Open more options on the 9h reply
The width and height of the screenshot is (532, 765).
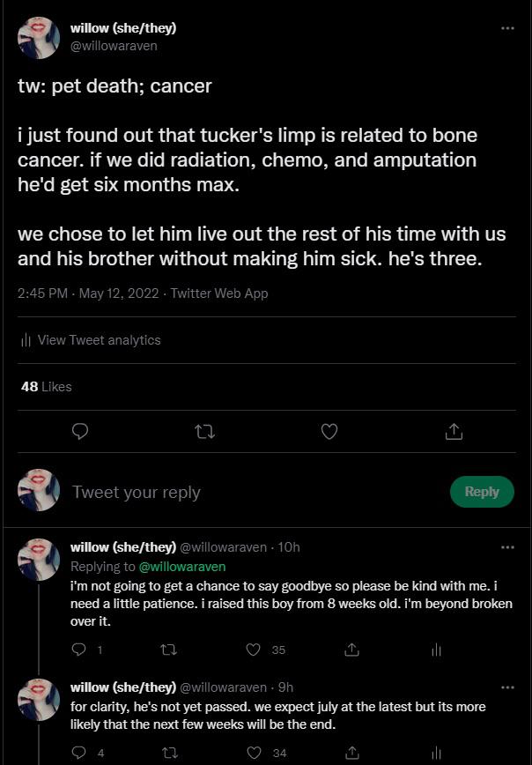tap(507, 687)
